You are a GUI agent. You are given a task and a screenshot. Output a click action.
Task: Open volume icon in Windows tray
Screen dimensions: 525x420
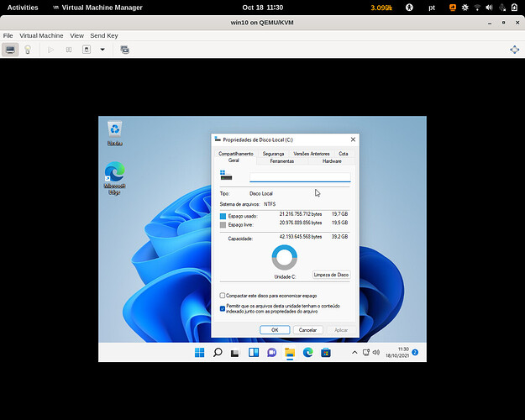(x=376, y=352)
